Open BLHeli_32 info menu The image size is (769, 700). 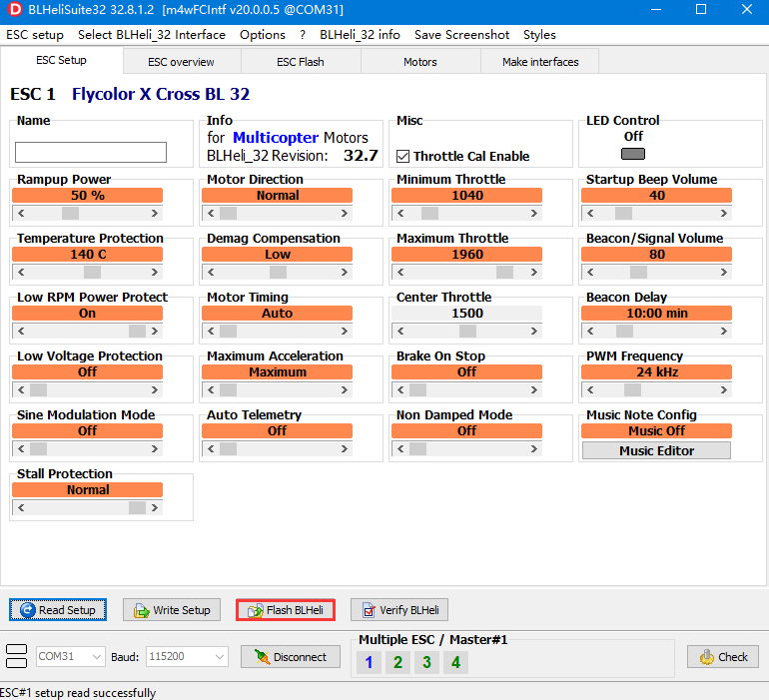[x=360, y=35]
